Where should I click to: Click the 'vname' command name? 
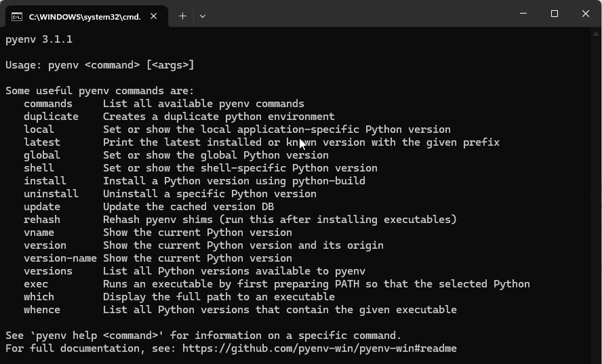(39, 232)
